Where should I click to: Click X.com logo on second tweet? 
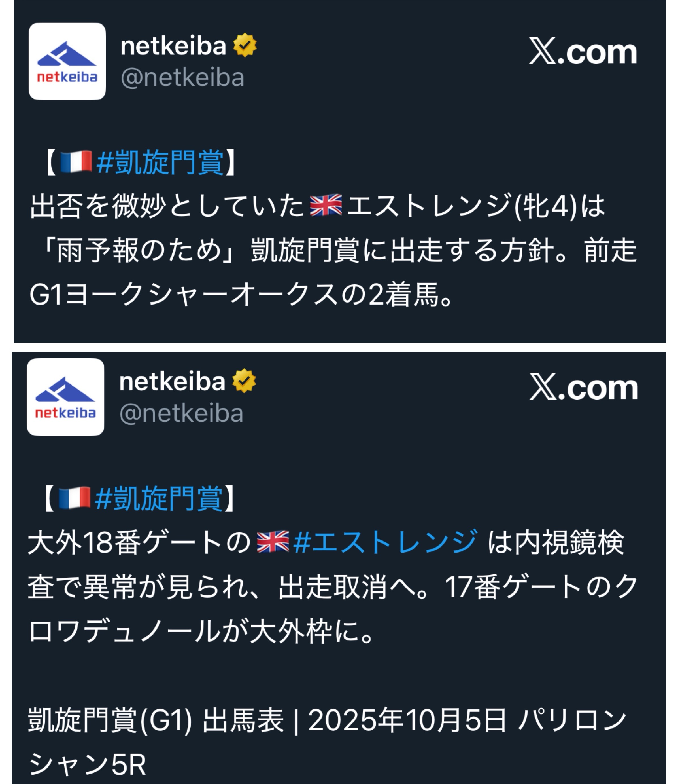click(584, 387)
